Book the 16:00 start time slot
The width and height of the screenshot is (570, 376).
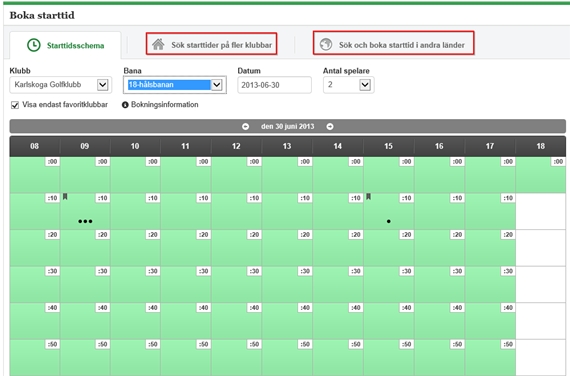pyautogui.click(x=439, y=175)
